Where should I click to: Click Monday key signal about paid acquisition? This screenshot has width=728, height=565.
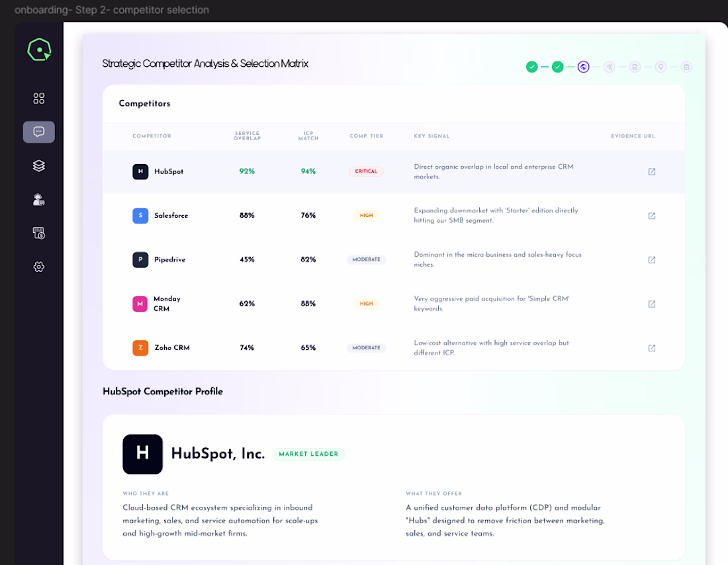point(492,304)
